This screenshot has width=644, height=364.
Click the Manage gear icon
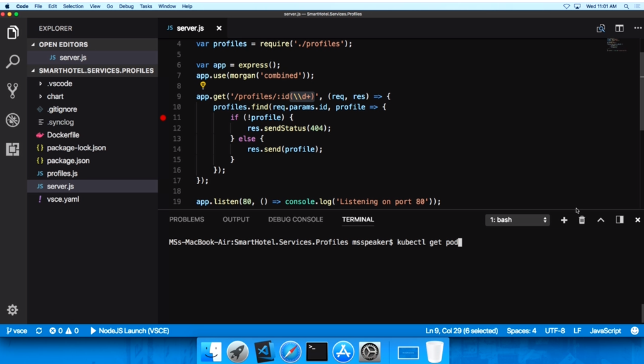[x=13, y=310]
